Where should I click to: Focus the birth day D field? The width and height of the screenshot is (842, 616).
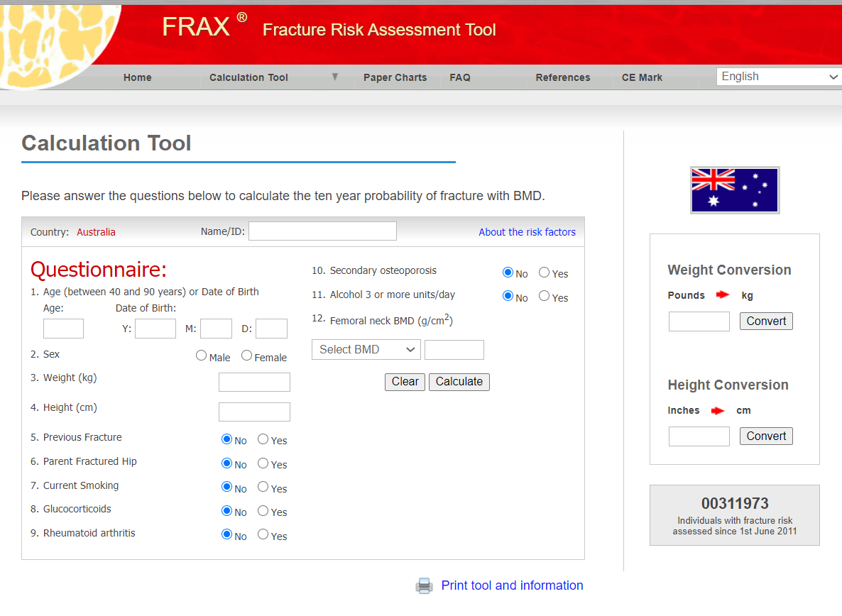272,329
